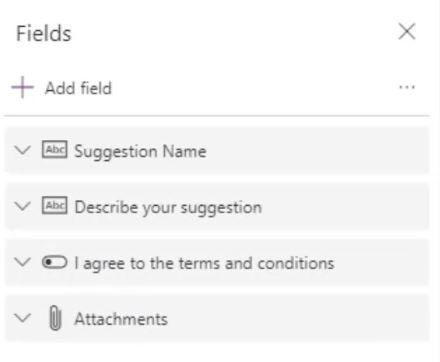This screenshot has width=440, height=362.
Task: Close the Fields panel with the X
Action: point(407,32)
